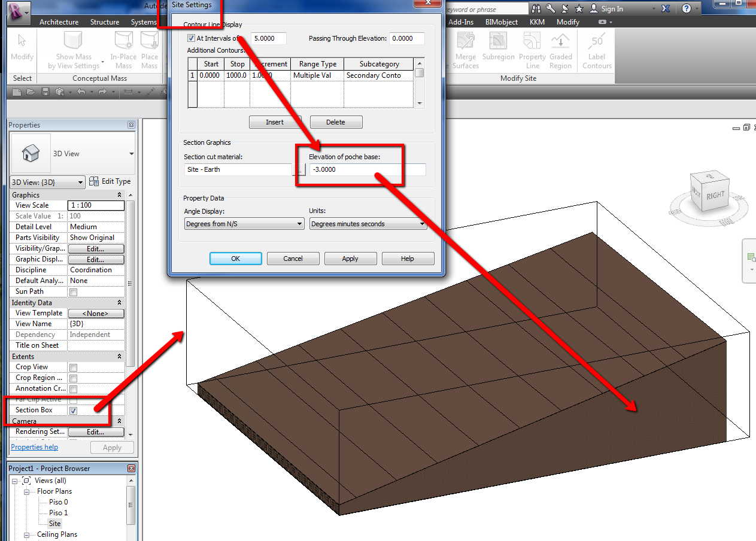The width and height of the screenshot is (756, 541).
Task: Click the Elevation of poche base field
Action: coord(367,169)
